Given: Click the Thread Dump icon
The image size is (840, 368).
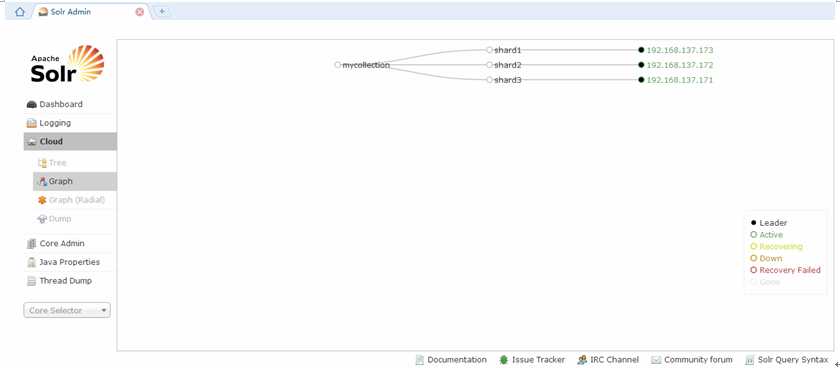Looking at the screenshot, I should pyautogui.click(x=32, y=281).
